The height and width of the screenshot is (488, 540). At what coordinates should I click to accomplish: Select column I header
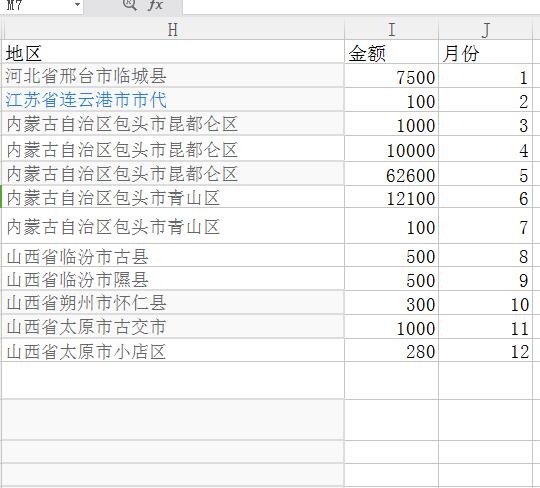(392, 30)
